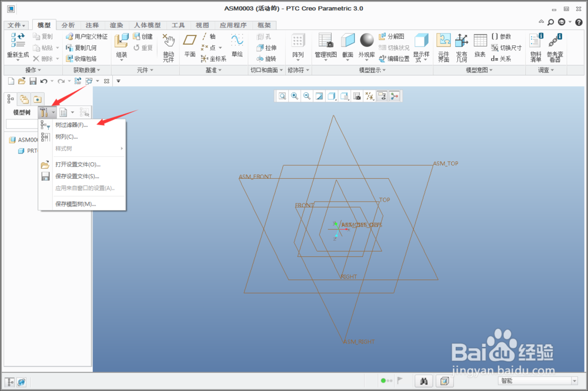Select the Revolve (旋转) tool

point(266,58)
